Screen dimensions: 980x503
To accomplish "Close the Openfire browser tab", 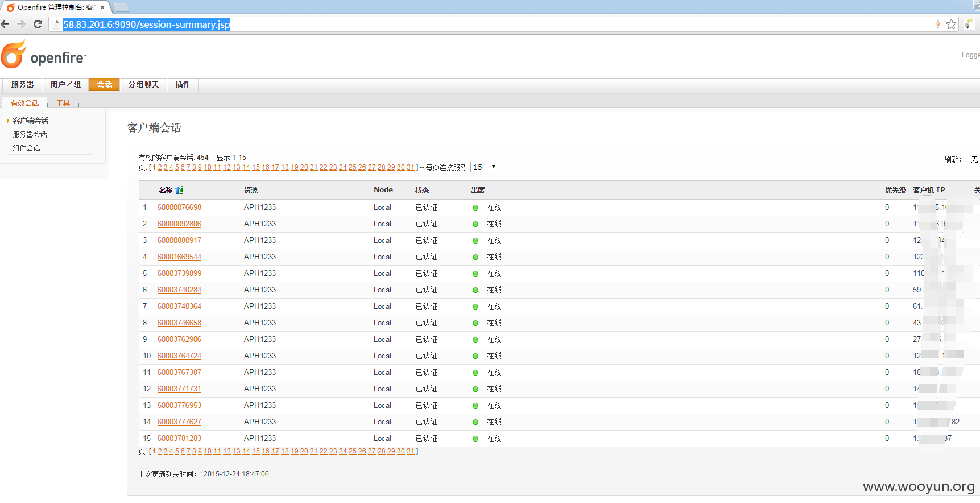I will coord(102,7).
